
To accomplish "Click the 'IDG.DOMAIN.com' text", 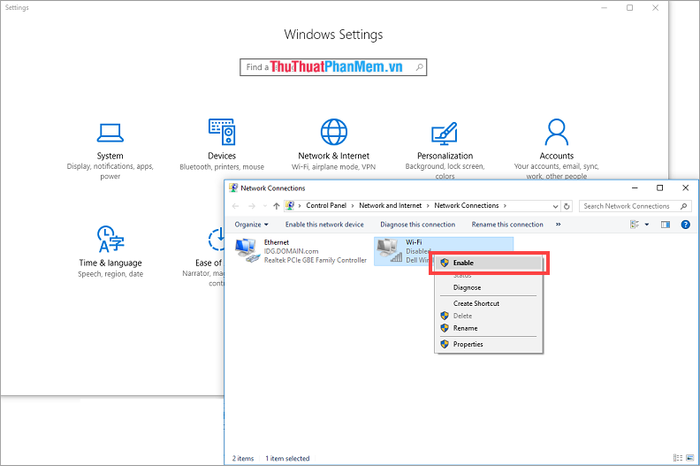I will coord(291,251).
